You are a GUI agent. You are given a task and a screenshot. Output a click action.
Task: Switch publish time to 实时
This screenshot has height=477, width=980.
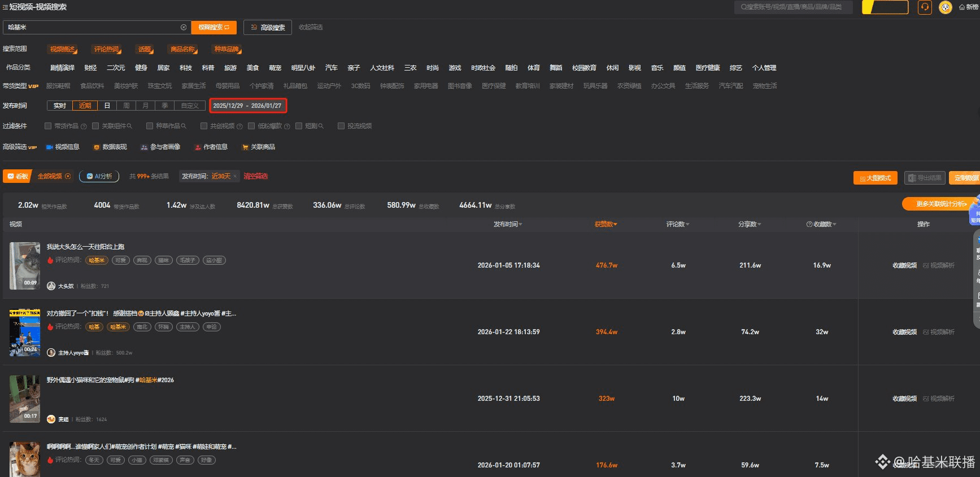[x=60, y=106]
